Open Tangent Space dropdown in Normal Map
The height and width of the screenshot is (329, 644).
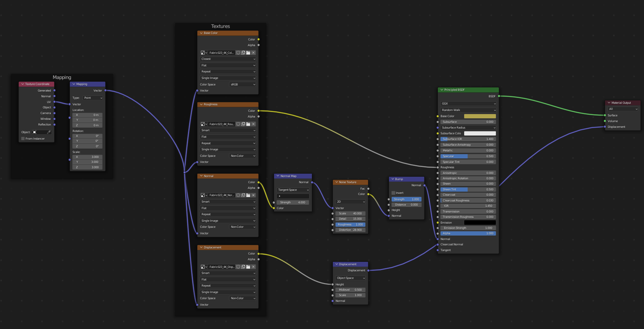(x=293, y=190)
